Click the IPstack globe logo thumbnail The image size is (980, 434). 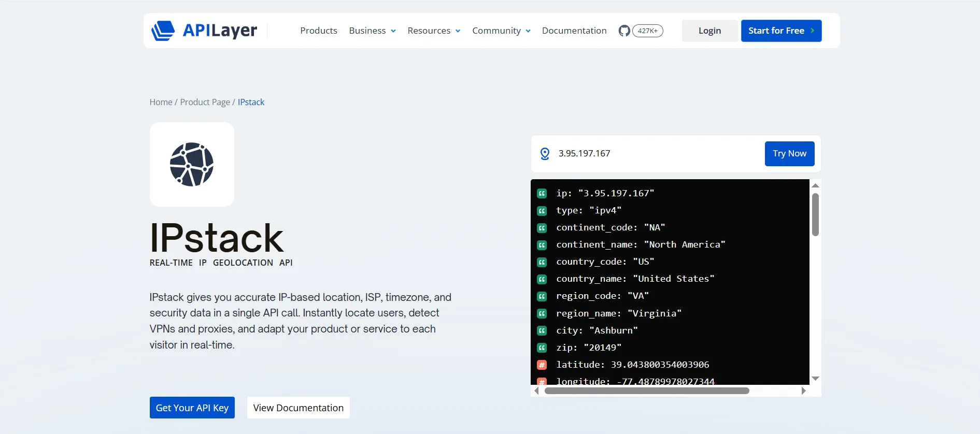(x=192, y=164)
